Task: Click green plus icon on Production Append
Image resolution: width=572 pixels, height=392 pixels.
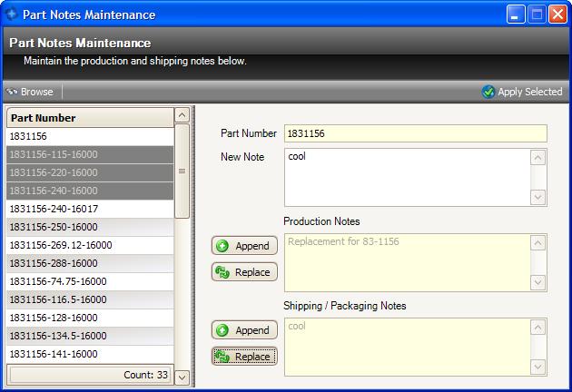Action: point(222,246)
